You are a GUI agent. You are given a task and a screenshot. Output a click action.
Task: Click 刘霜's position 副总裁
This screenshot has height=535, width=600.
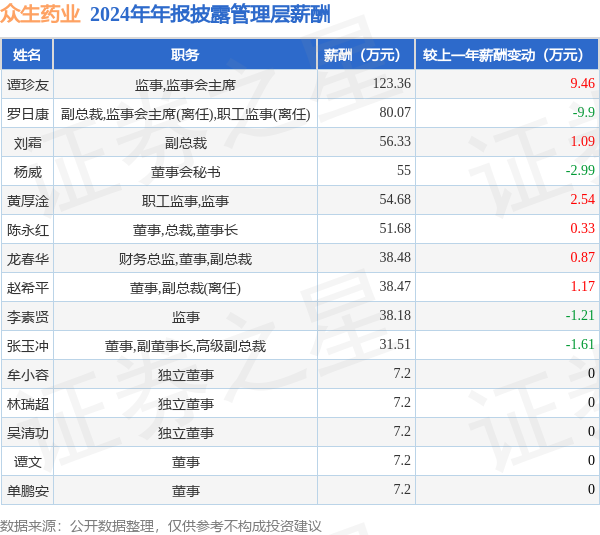[185, 143]
